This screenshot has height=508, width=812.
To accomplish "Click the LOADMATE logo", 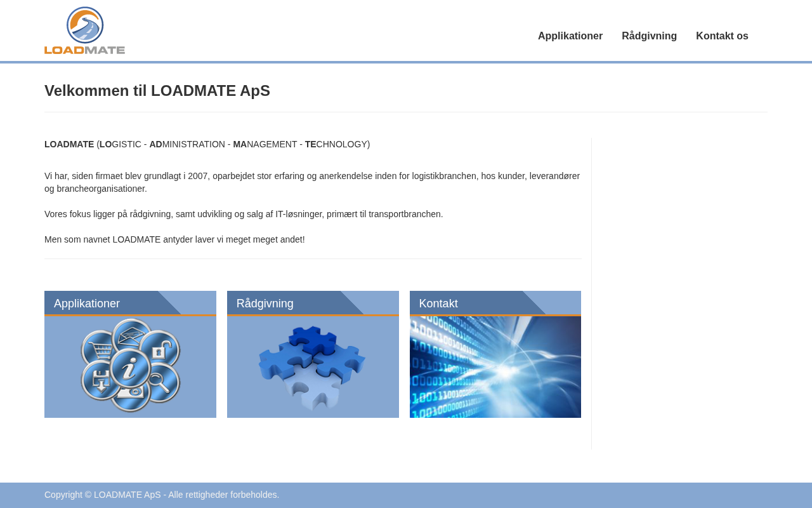I will pos(84,30).
